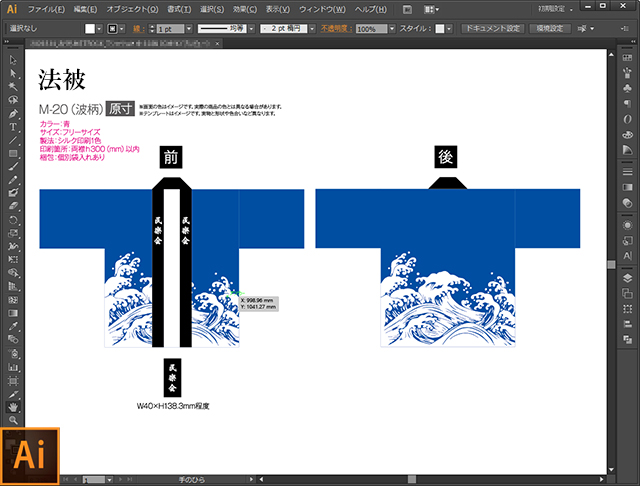This screenshot has width=640, height=486.
Task: Open the Stroke panel icon
Action: click(627, 172)
